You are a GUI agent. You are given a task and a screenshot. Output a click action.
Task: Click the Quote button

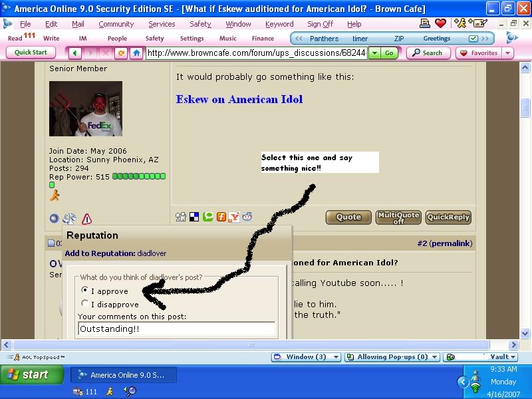348,217
